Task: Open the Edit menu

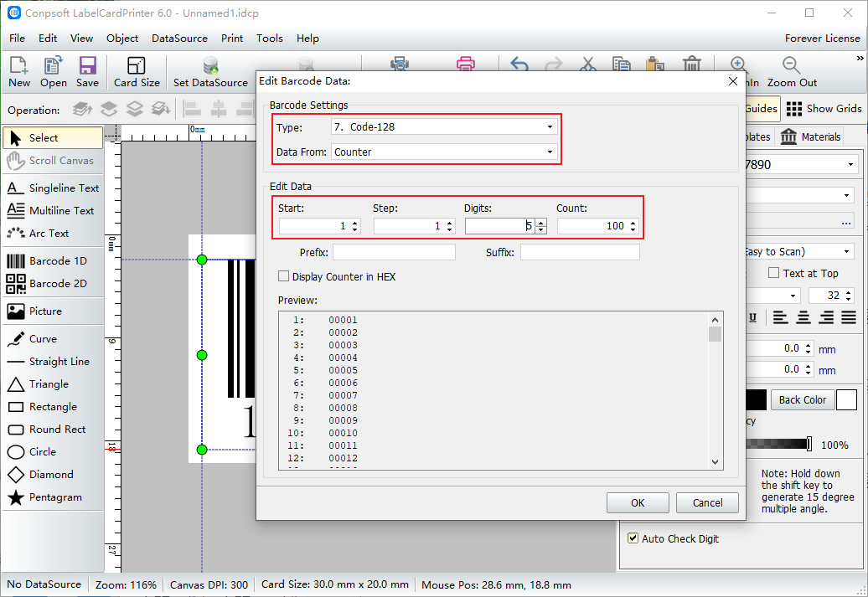Action: [48, 39]
